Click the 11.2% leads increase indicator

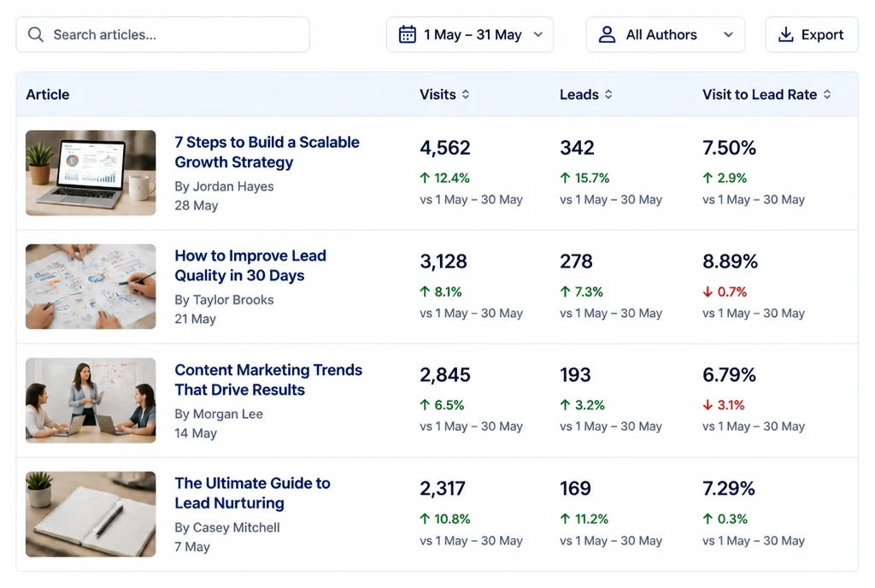click(x=584, y=519)
